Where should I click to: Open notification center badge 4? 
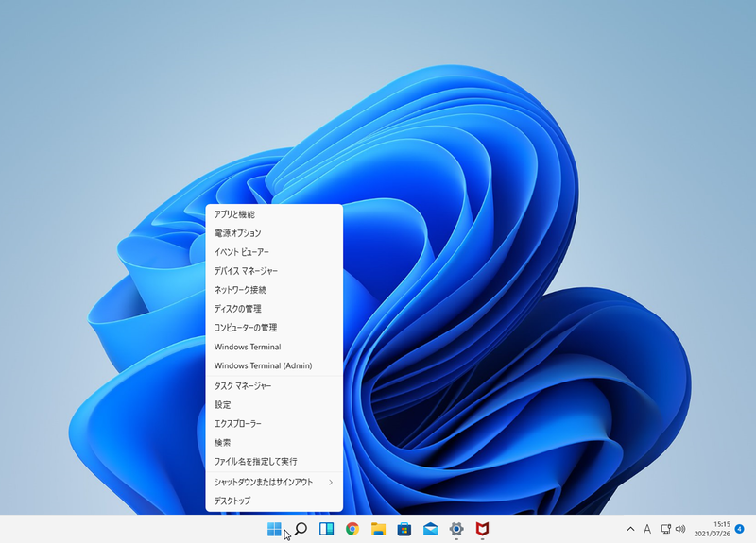point(740,529)
